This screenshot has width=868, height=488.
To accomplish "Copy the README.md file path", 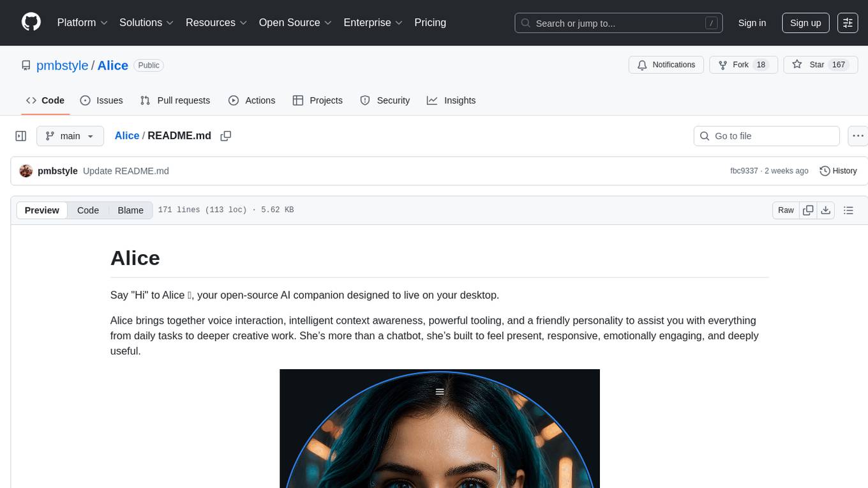I will click(225, 136).
